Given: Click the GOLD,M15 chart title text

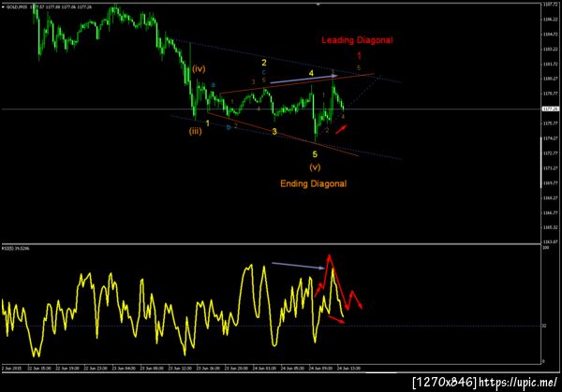Looking at the screenshot, I should (17, 7).
